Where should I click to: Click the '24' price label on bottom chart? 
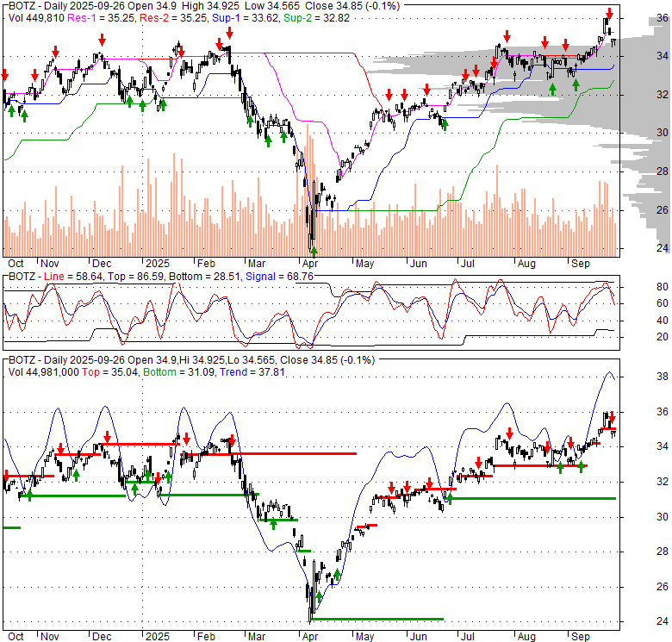click(663, 621)
